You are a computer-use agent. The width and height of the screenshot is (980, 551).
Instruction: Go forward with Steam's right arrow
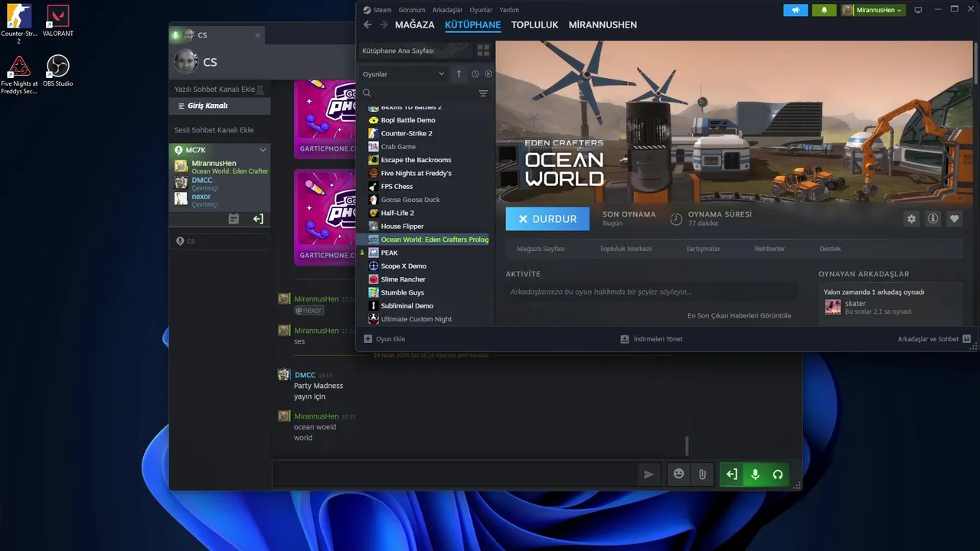[384, 24]
